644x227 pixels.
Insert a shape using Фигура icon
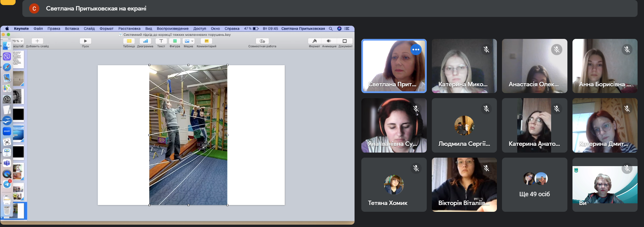click(175, 41)
